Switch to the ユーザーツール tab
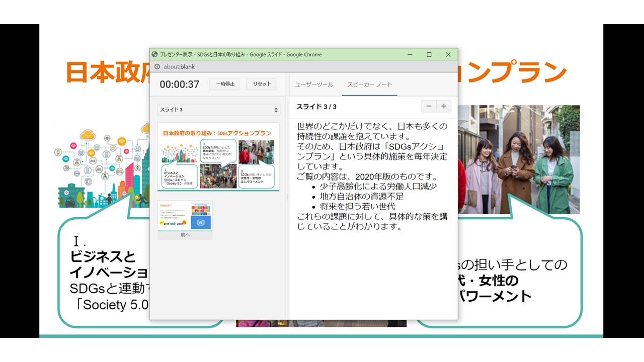The image size is (644, 362). [x=314, y=84]
